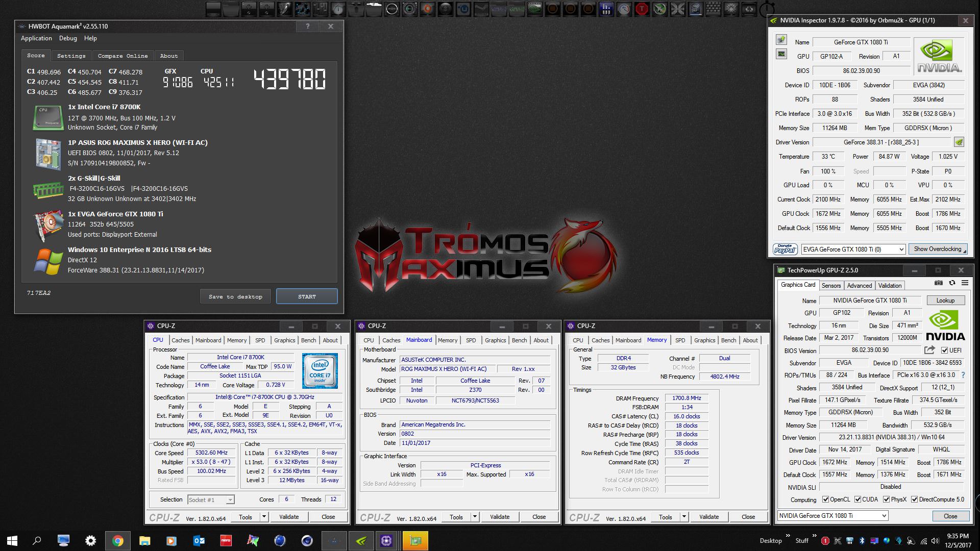Toggle the OpenCL checkbox
The height and width of the screenshot is (551, 980).
(825, 499)
